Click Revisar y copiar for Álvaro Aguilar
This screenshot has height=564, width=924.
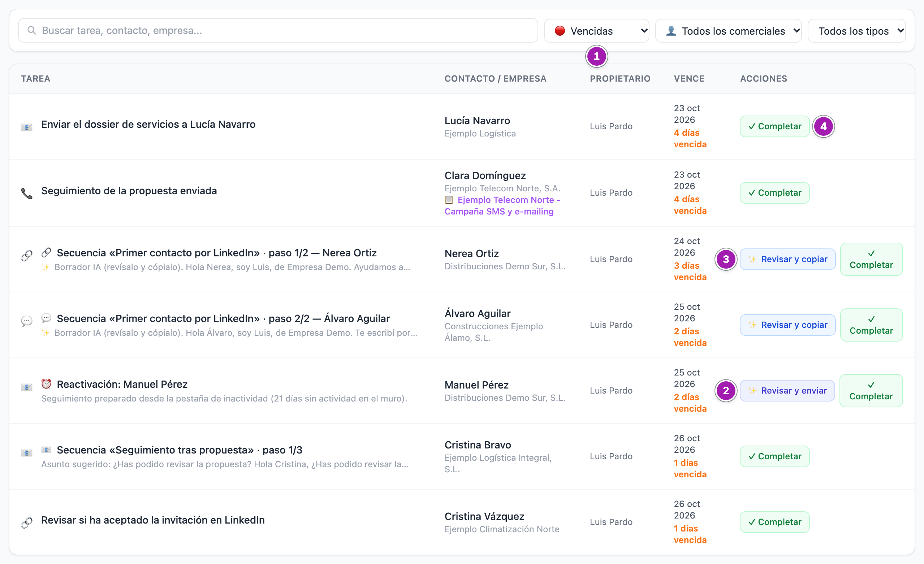pos(787,325)
